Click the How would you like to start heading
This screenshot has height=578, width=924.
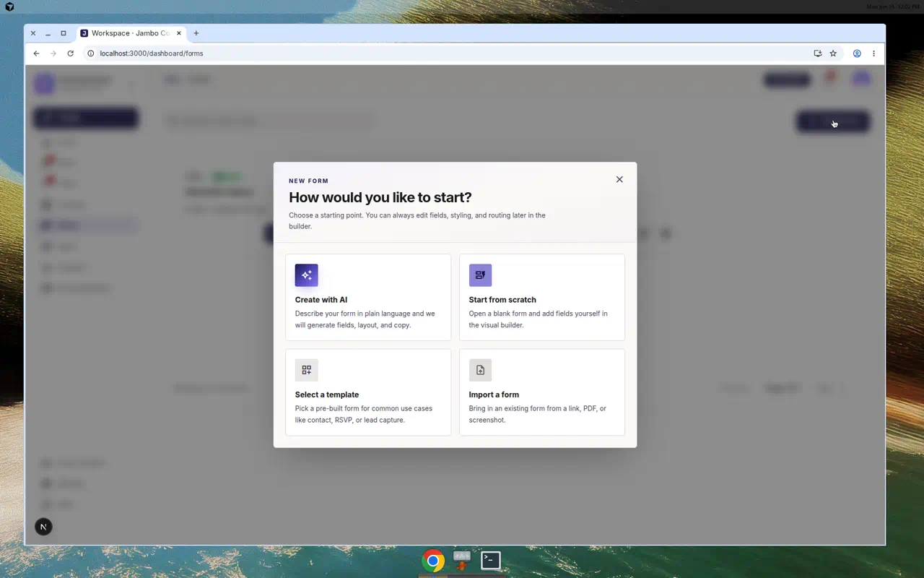[380, 197]
